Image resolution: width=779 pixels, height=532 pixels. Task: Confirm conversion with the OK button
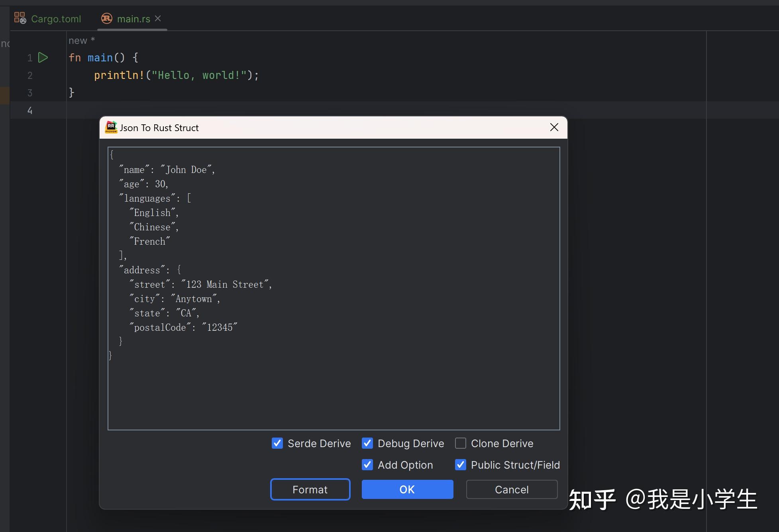coord(407,489)
